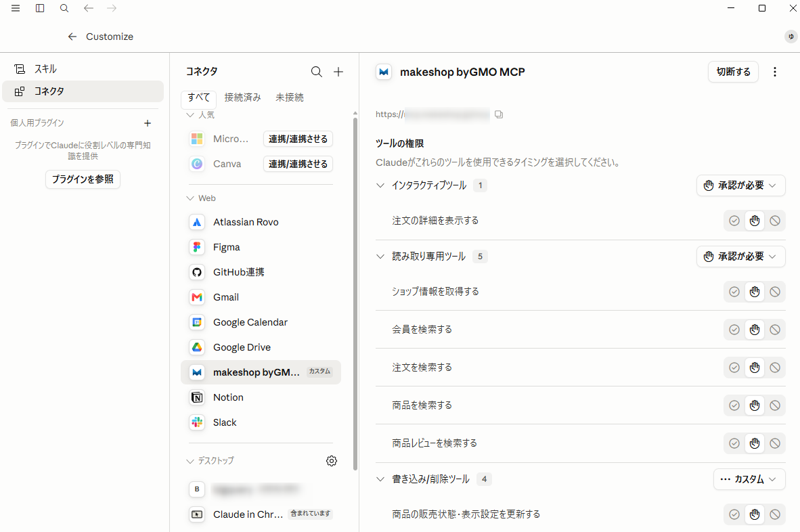Open the hamburger menu icon
This screenshot has height=532, width=800.
[x=16, y=8]
